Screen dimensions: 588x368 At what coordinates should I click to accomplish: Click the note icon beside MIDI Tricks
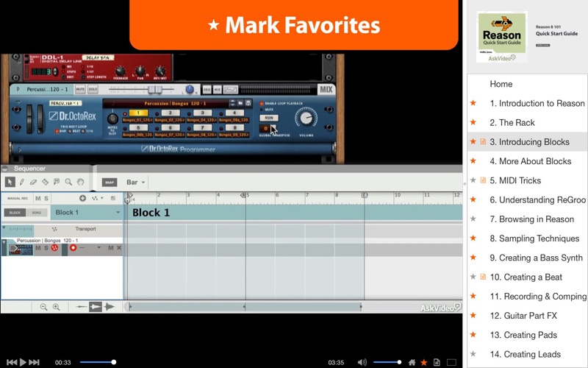coord(483,180)
